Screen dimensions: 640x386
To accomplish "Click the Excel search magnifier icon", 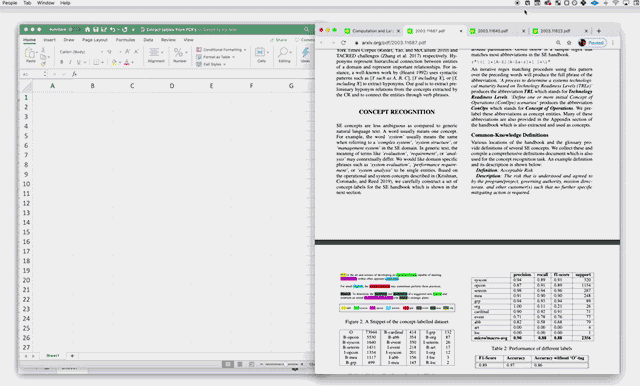I will pyautogui.click(x=306, y=29).
